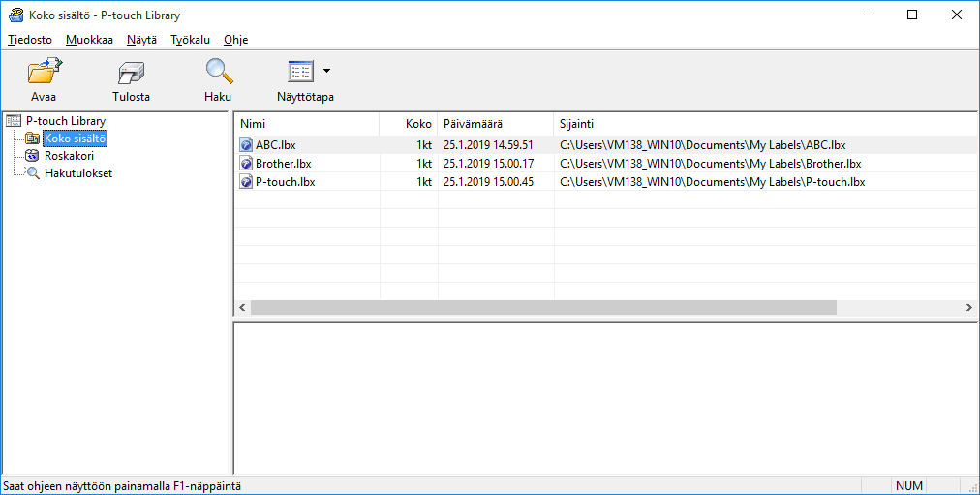
Task: Click the horizontal scrollbar left arrow
Action: tap(242, 307)
